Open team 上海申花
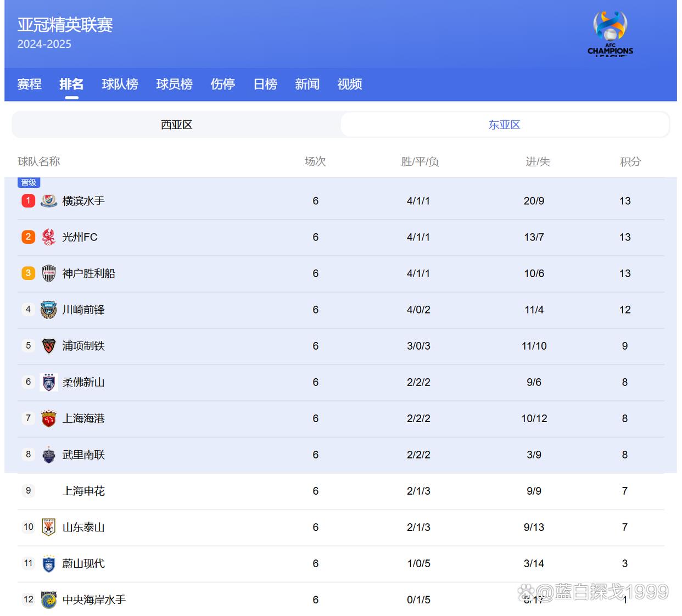 tap(83, 491)
